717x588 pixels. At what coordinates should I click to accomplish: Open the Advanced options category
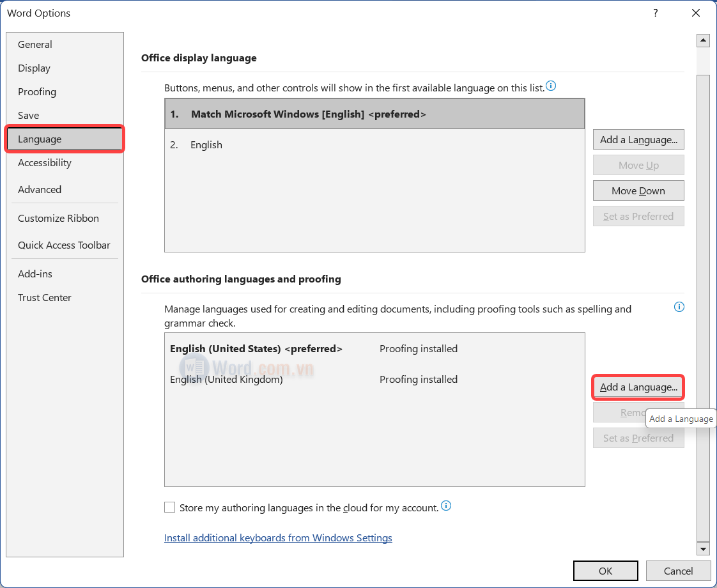[x=65, y=189]
